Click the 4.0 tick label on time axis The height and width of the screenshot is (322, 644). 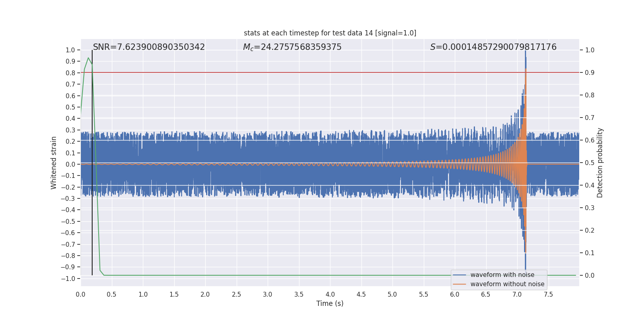click(330, 295)
